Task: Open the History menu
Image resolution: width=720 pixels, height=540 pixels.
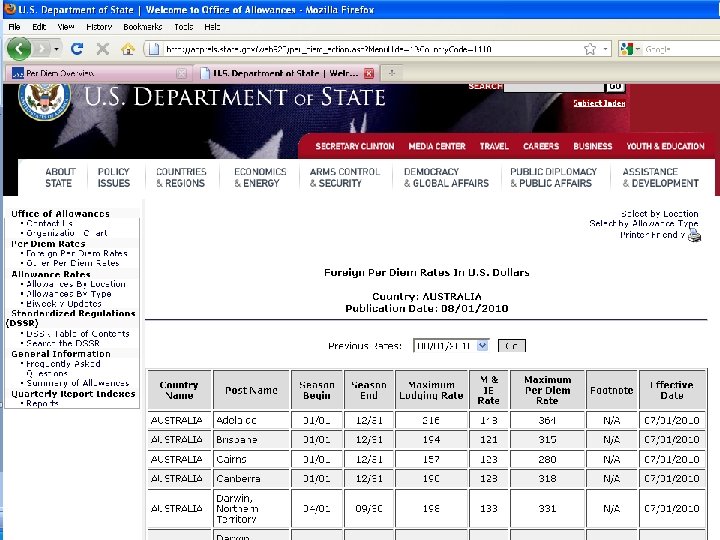Action: [x=99, y=27]
